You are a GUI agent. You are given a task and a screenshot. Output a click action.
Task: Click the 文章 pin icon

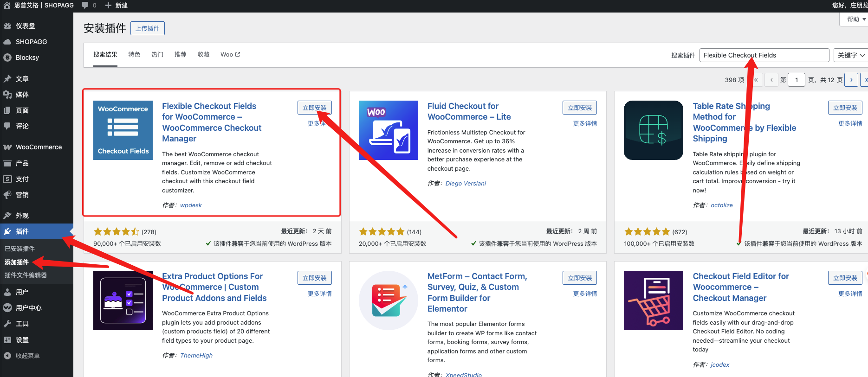pyautogui.click(x=7, y=79)
